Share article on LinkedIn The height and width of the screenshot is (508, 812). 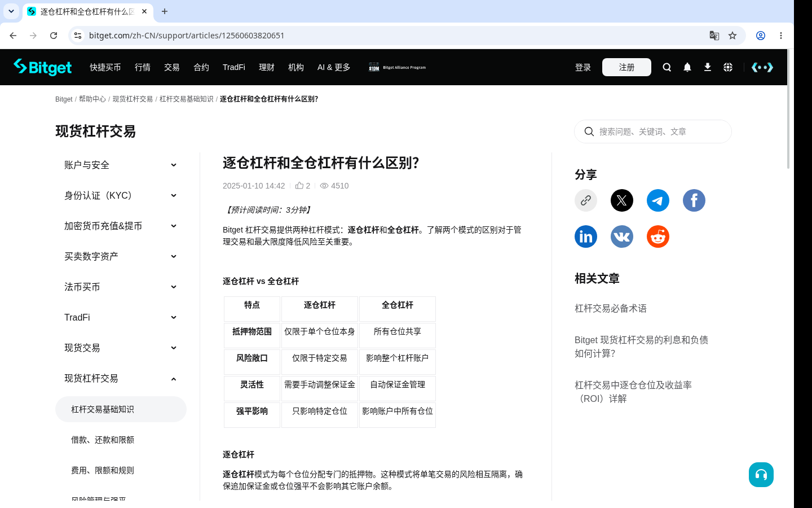[x=586, y=237]
